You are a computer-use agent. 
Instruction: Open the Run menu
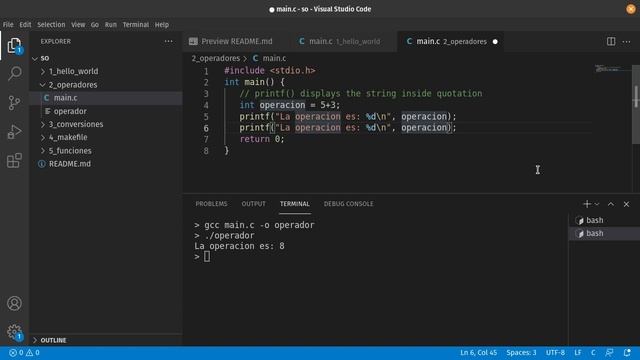point(111,24)
